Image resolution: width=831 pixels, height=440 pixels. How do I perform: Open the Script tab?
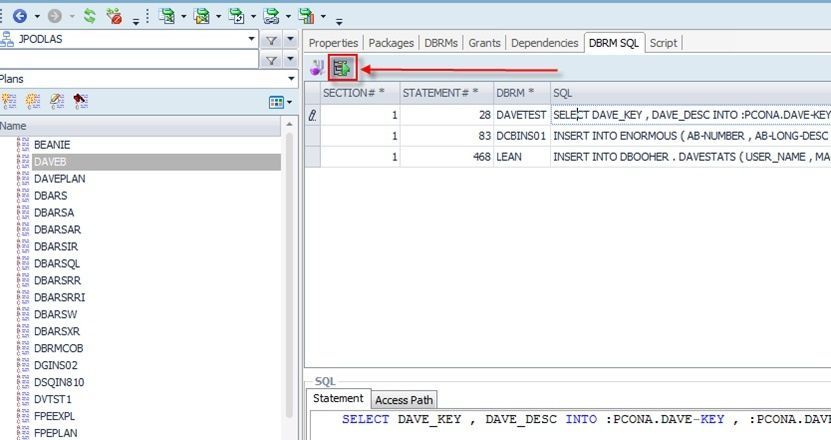(x=664, y=43)
